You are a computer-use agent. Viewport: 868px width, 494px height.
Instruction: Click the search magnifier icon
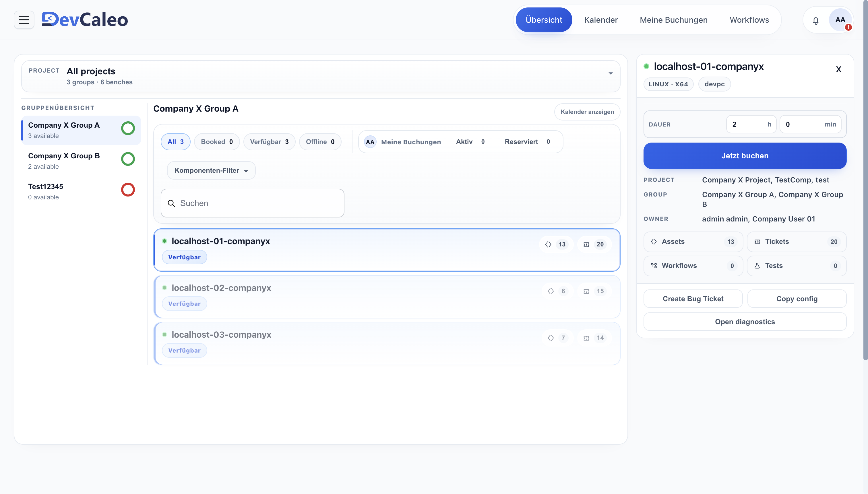(171, 203)
